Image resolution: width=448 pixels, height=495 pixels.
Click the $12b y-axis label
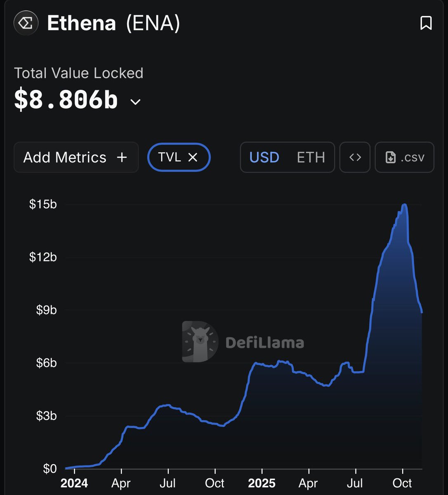43,257
